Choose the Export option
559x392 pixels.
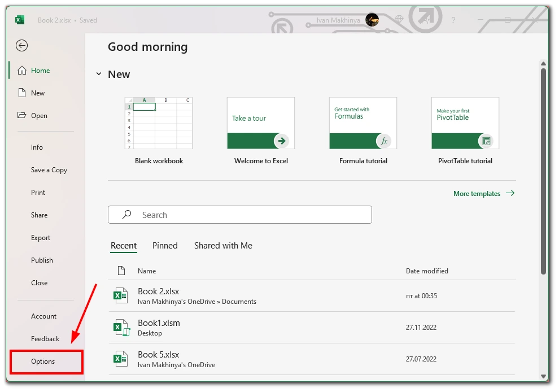click(41, 238)
